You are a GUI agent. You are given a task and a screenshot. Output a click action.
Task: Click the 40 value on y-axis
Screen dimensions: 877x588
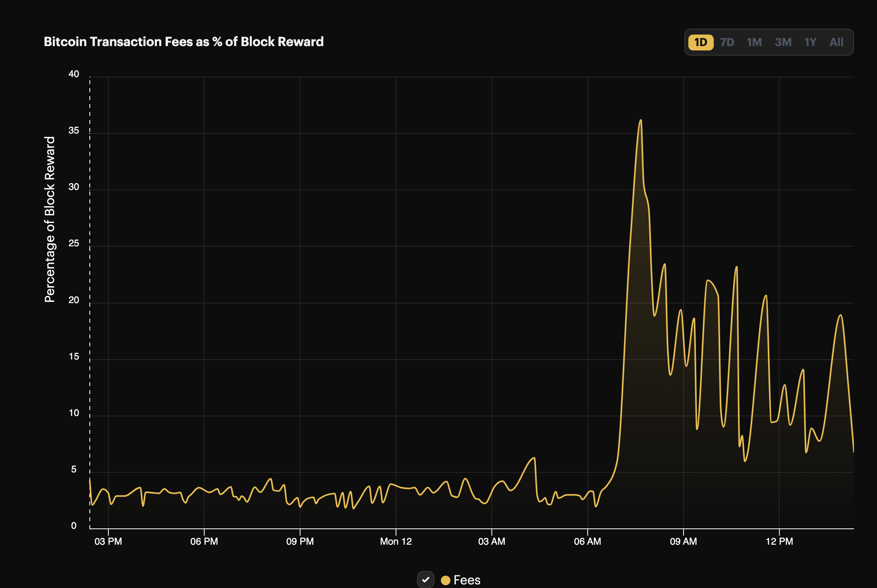[x=74, y=74]
